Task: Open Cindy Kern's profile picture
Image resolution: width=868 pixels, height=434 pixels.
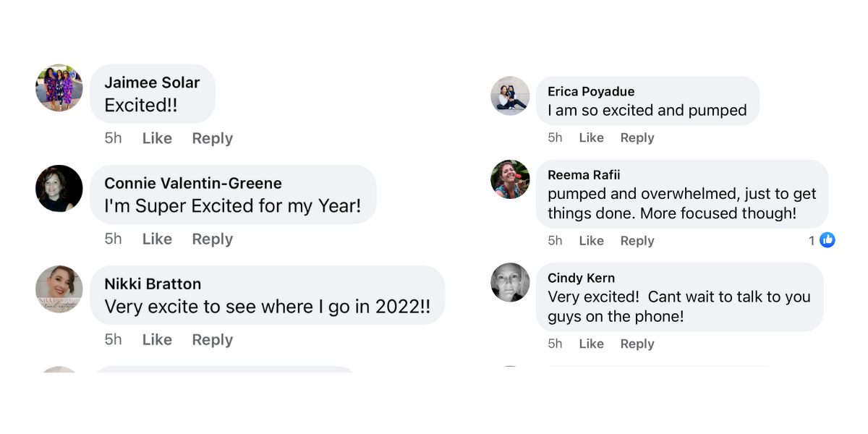Action: tap(510, 282)
